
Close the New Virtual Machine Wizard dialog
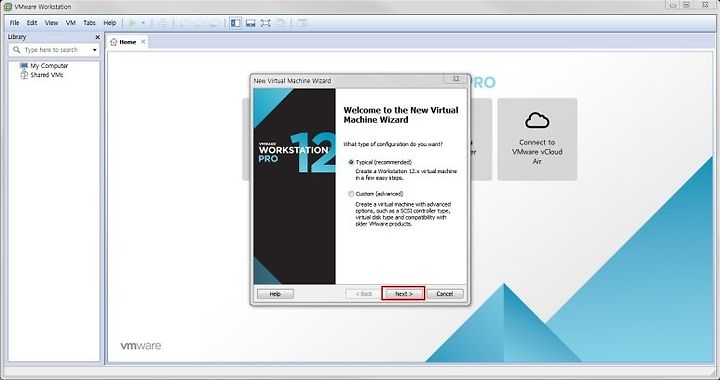(456, 78)
